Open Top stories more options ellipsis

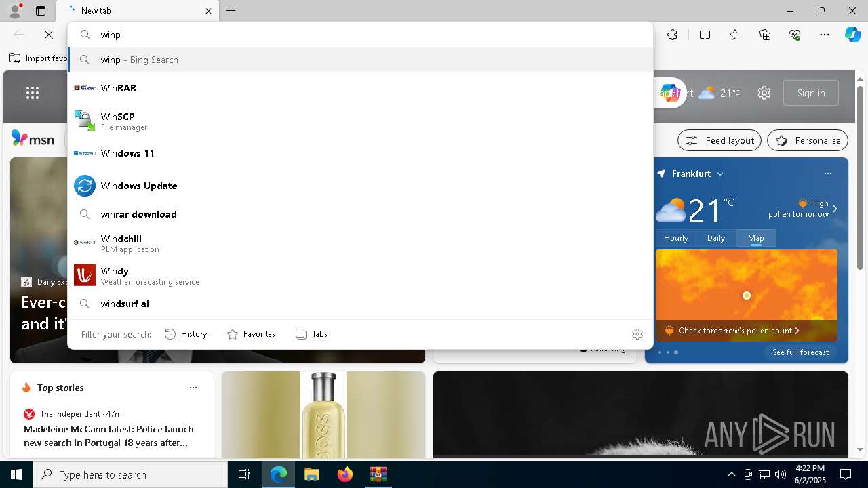[x=193, y=388]
